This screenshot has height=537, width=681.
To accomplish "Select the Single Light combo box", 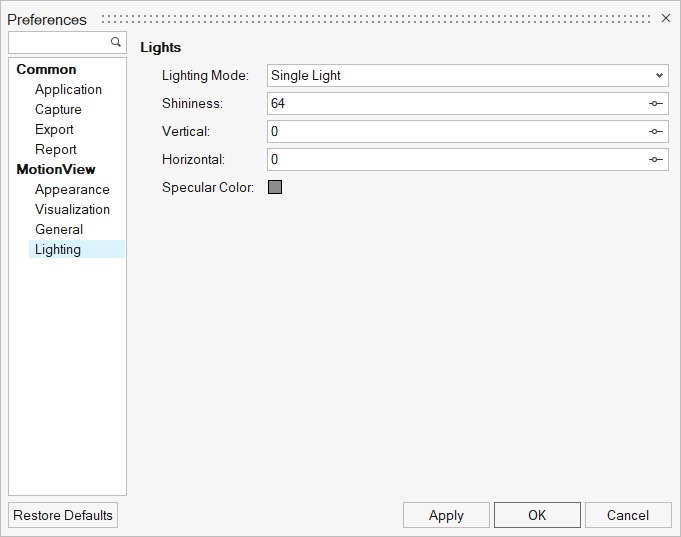I will coord(467,76).
